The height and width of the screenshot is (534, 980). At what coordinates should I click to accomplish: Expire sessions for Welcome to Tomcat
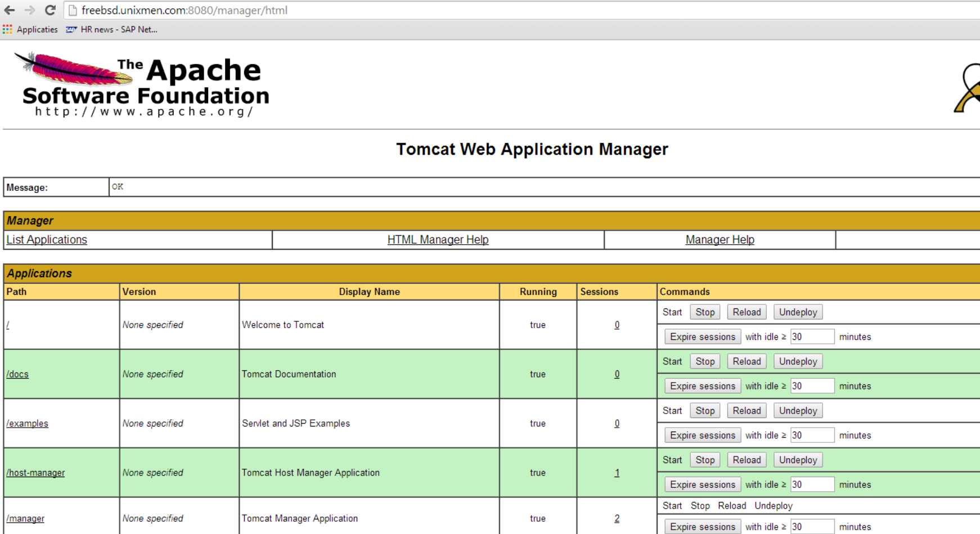(703, 337)
